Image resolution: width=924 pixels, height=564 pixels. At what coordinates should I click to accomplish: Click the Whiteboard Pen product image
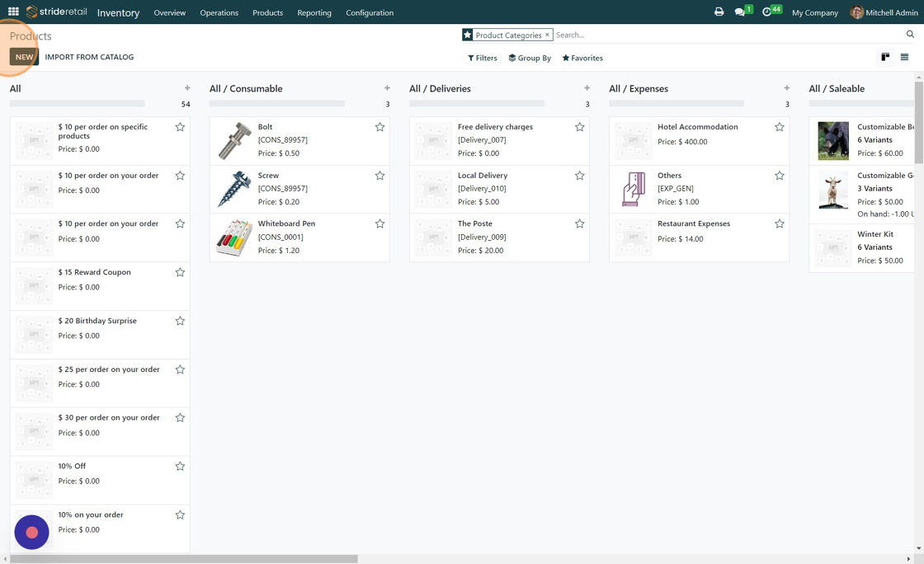coord(234,237)
